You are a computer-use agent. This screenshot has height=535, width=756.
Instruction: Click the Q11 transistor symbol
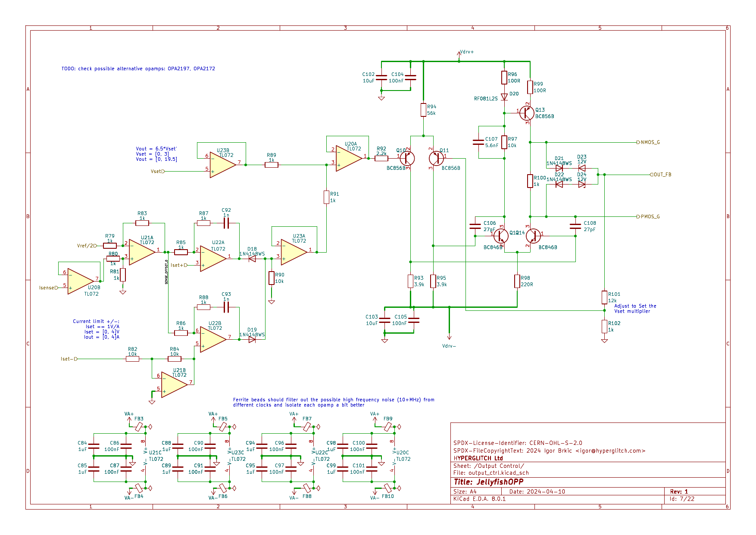(x=436, y=158)
